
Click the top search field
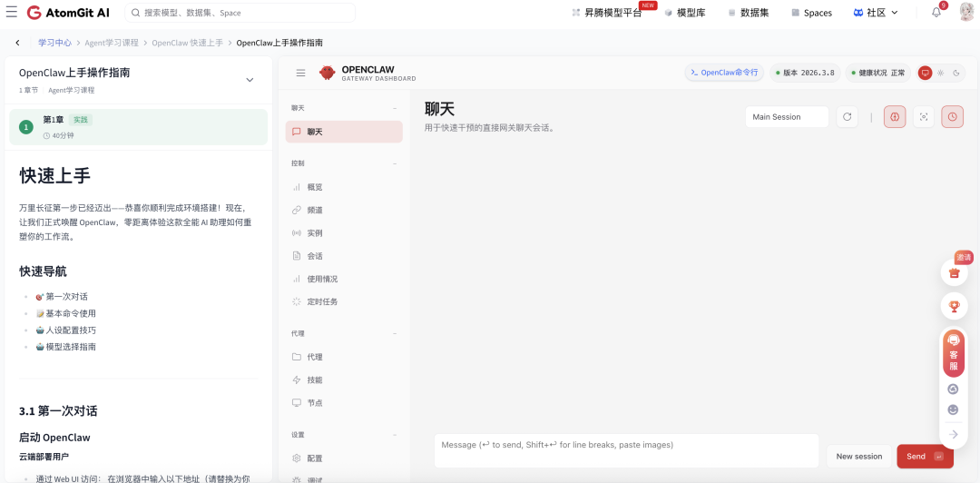pos(240,13)
